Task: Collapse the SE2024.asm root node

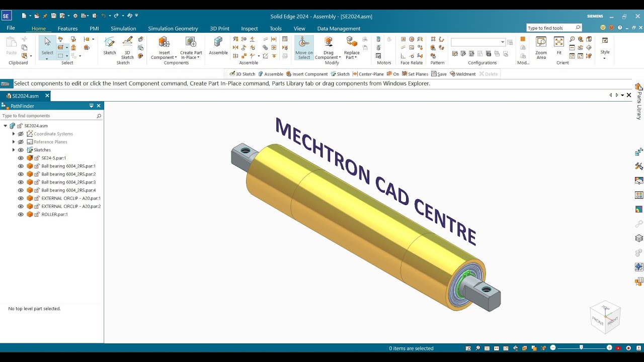Action: [5, 126]
